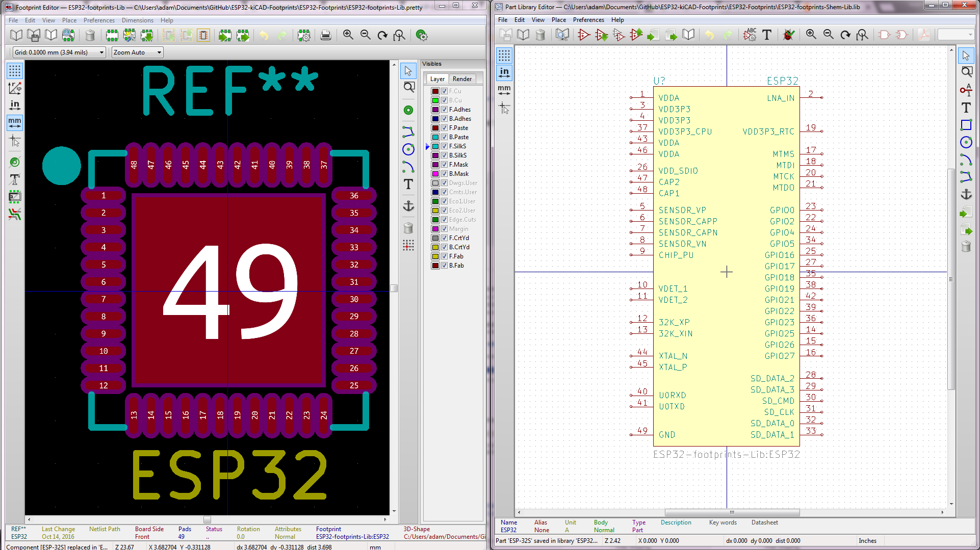Click GND pin label in ESP32 symbol
This screenshot has height=550, width=980.
coord(667,435)
